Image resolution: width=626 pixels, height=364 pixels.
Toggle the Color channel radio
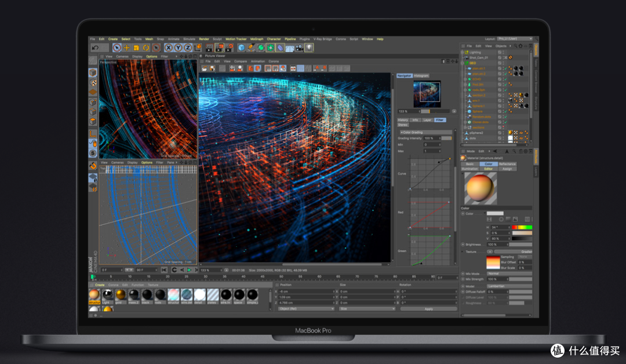[x=463, y=213]
